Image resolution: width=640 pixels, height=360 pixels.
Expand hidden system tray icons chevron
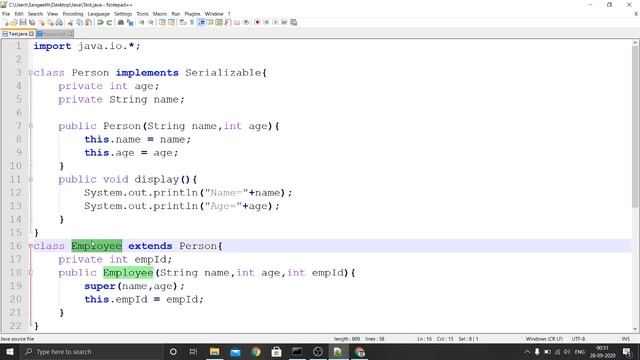[527, 352]
